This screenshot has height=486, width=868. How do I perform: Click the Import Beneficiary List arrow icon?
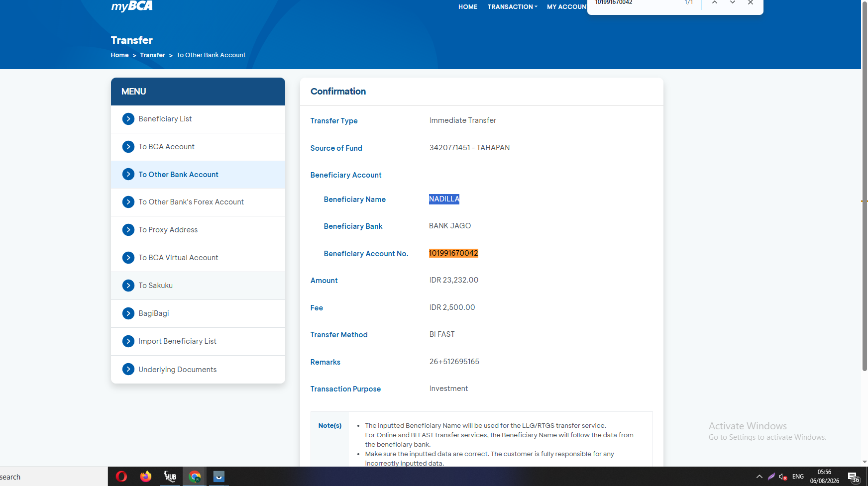pyautogui.click(x=128, y=341)
